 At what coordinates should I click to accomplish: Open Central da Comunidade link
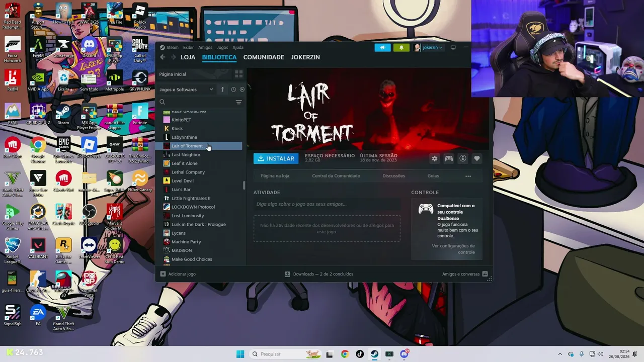click(x=336, y=176)
